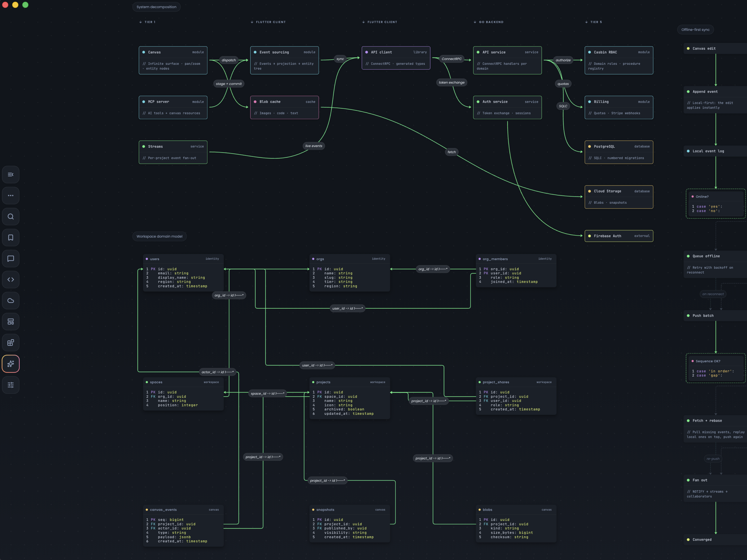Select the orgs table header
Screen dimensions: 747x560
tap(349, 259)
